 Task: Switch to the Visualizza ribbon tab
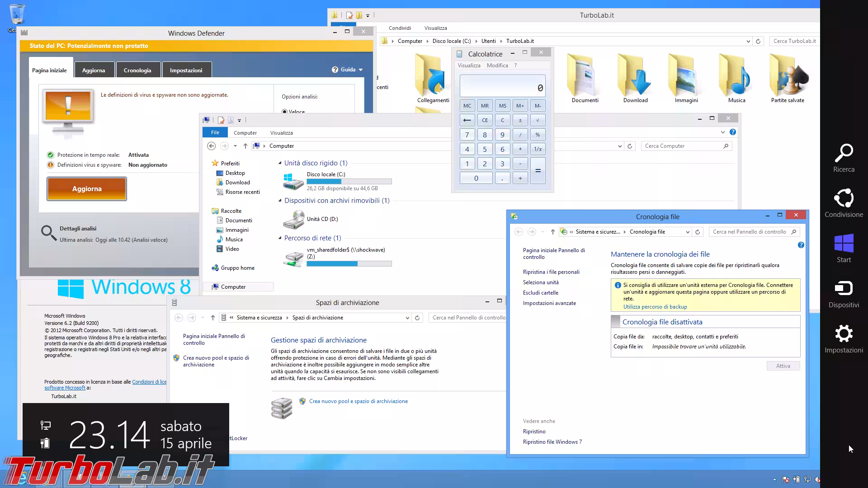click(x=281, y=132)
